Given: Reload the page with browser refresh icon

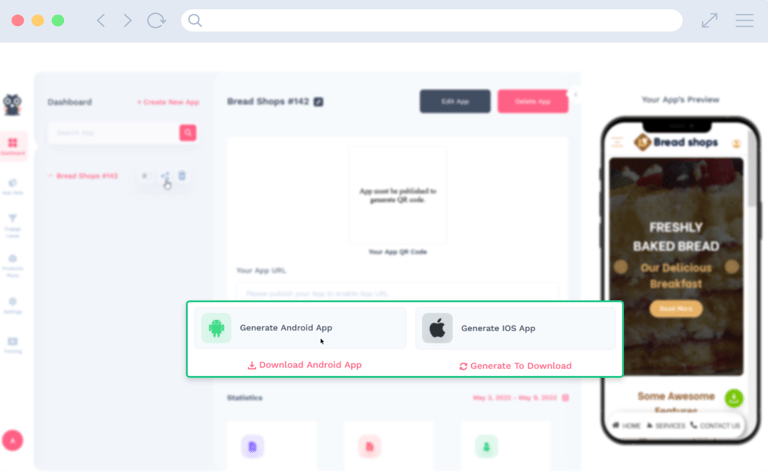Looking at the screenshot, I should pos(156,21).
